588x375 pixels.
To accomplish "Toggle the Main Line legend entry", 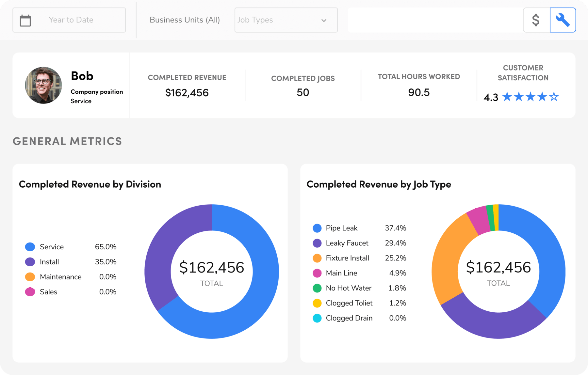I will click(317, 273).
